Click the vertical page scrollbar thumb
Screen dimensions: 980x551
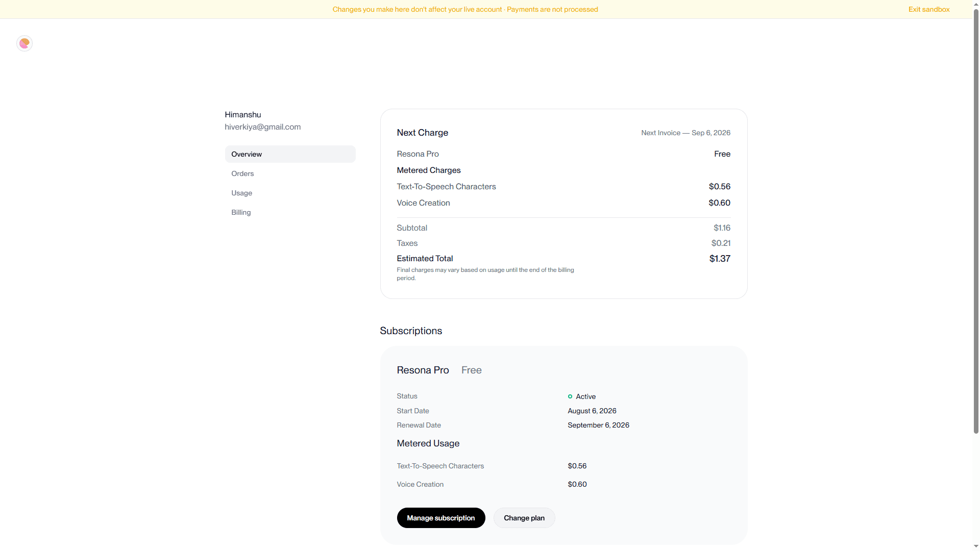coord(976,220)
